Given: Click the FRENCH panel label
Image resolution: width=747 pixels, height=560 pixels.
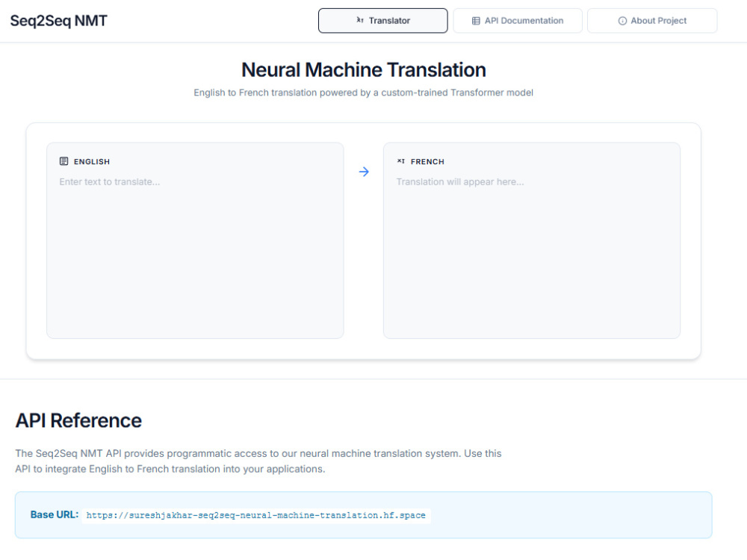Looking at the screenshot, I should 427,162.
